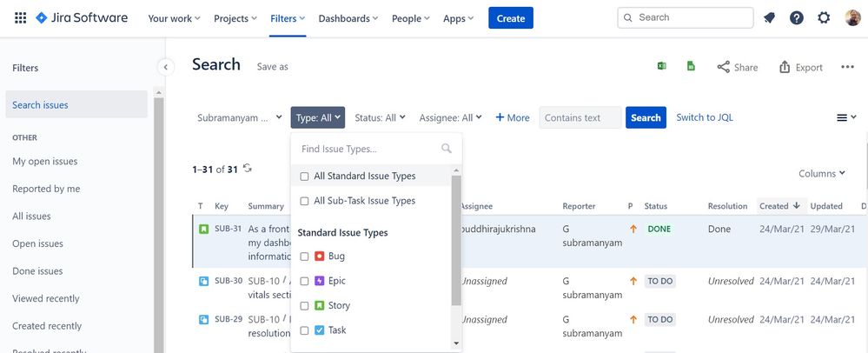Open the notifications icon in the header
This screenshot has height=353, width=868.
tap(769, 18)
